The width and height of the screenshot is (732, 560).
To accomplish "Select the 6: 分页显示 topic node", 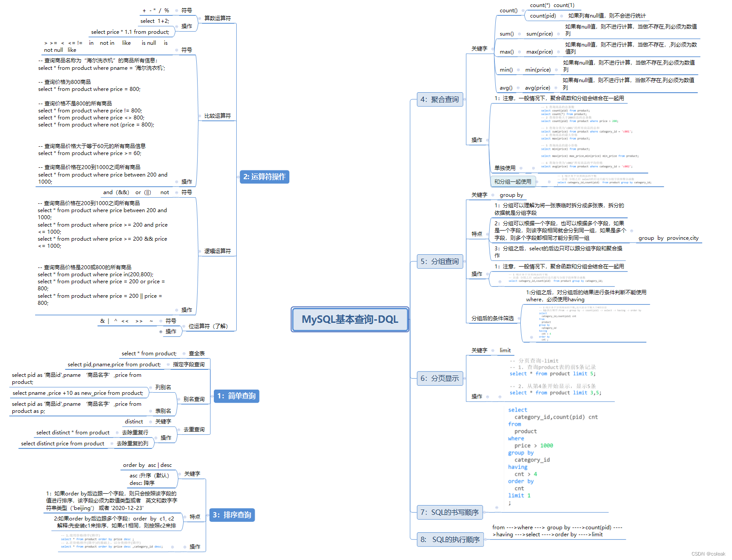I will 440,378.
